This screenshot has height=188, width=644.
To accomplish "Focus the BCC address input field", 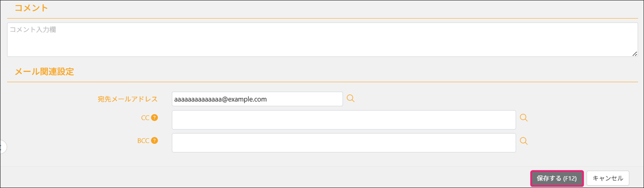I will pos(343,143).
